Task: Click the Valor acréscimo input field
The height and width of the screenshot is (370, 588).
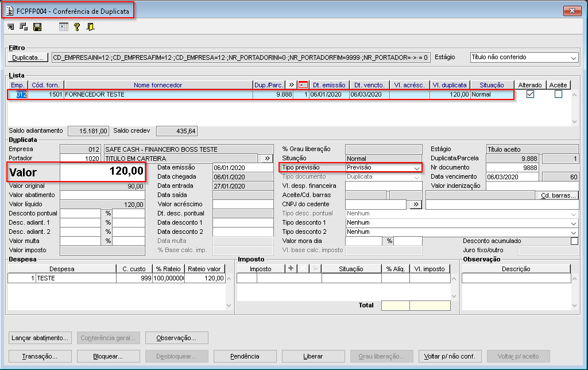Action: coord(242,205)
